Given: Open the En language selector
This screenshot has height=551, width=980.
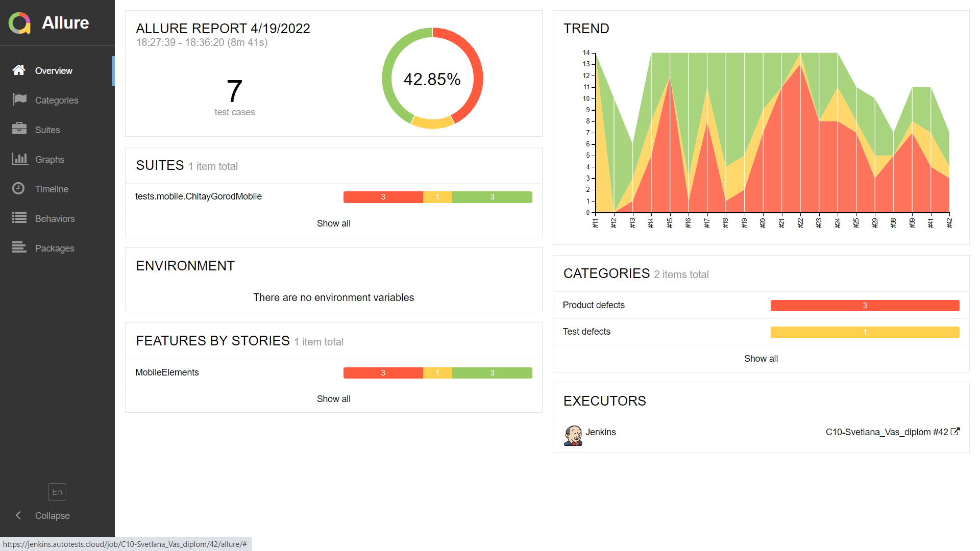Looking at the screenshot, I should [57, 492].
